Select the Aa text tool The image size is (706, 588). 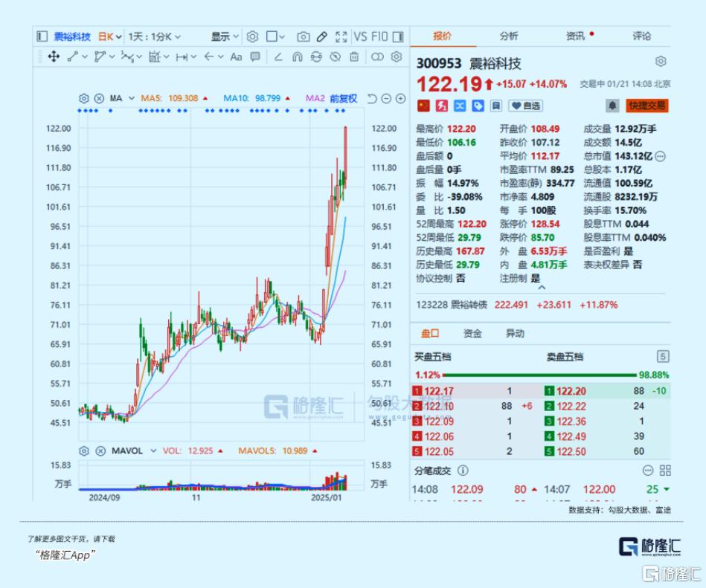(x=236, y=56)
